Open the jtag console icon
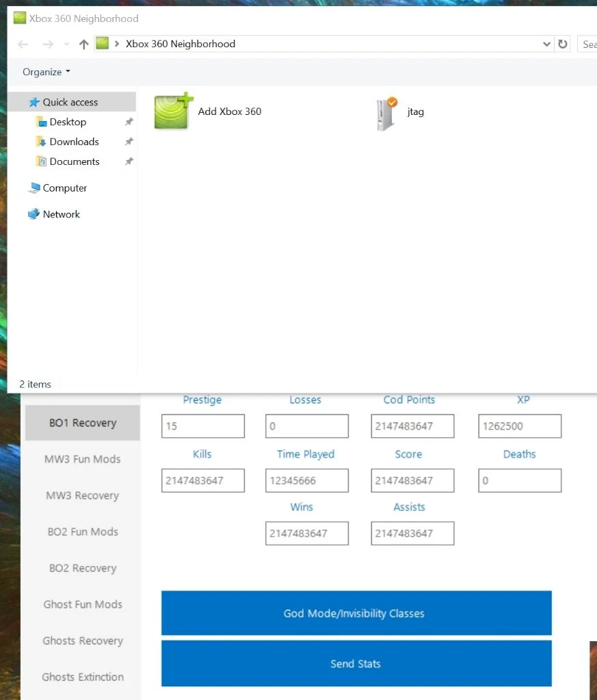597x700 pixels. point(386,114)
